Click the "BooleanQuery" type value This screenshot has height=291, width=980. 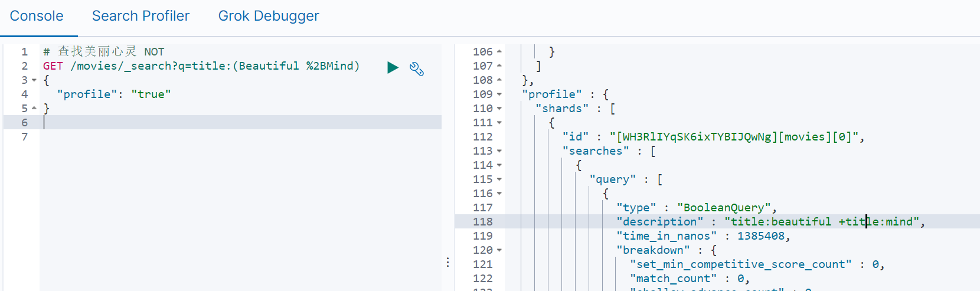pyautogui.click(x=724, y=208)
